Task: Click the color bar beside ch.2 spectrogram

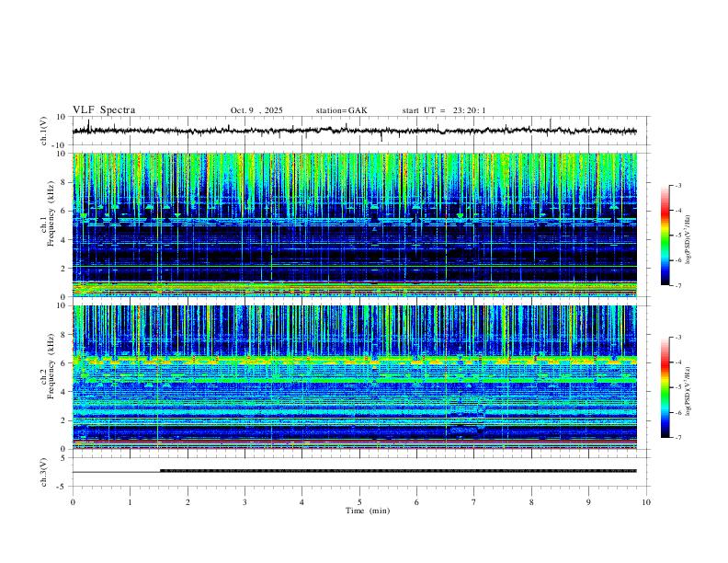Action: tap(665, 387)
